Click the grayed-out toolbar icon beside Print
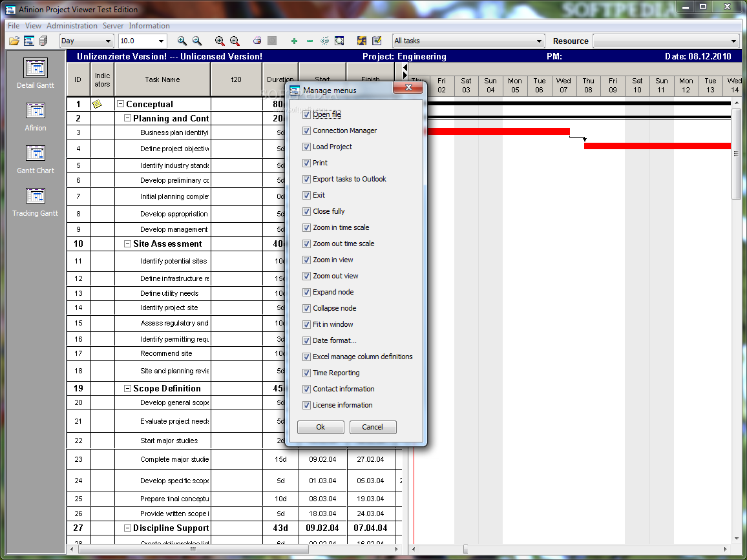Viewport: 747px width, 560px height. click(272, 41)
